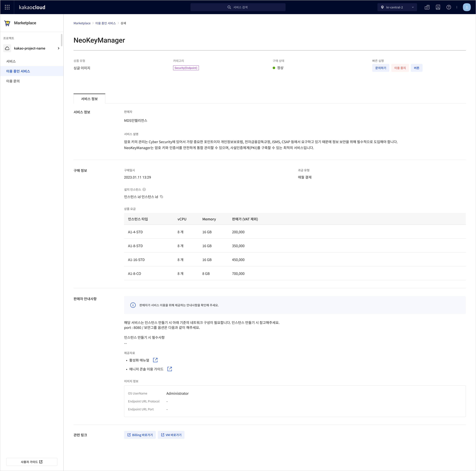476x471 pixels.
Task: Open the help question mark icon
Action: coord(449,7)
